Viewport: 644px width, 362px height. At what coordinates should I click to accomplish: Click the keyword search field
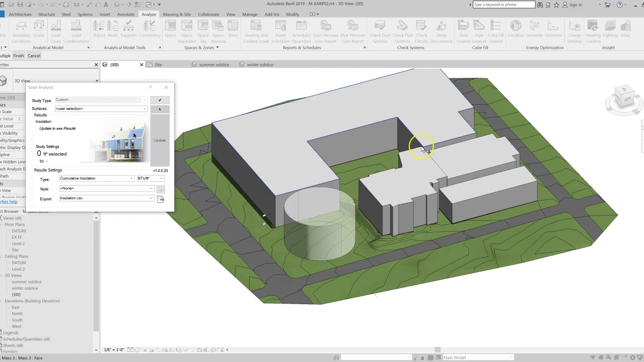click(504, 5)
